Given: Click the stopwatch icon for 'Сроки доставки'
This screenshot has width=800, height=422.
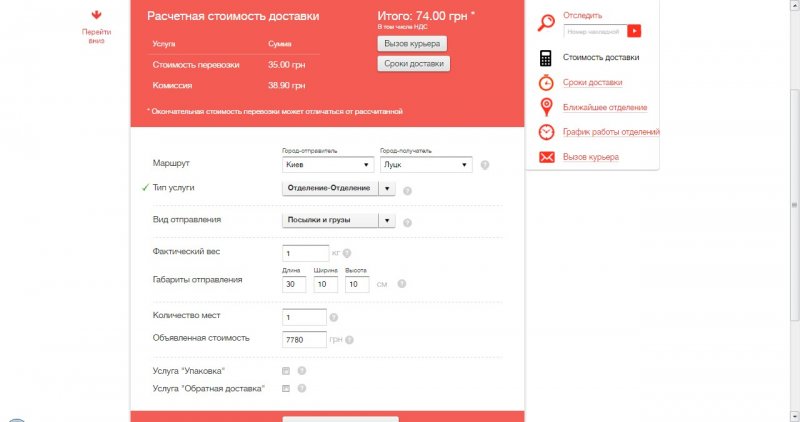Looking at the screenshot, I should click(546, 82).
